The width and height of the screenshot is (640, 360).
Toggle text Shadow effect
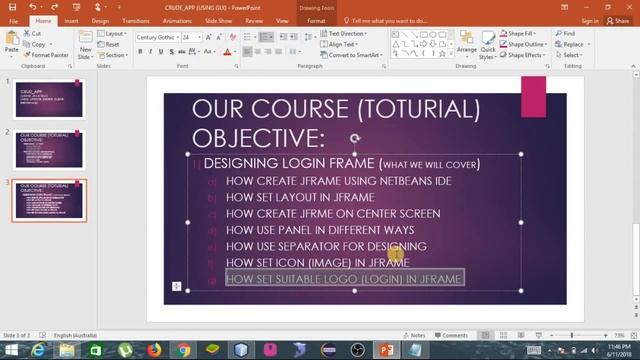[171, 51]
